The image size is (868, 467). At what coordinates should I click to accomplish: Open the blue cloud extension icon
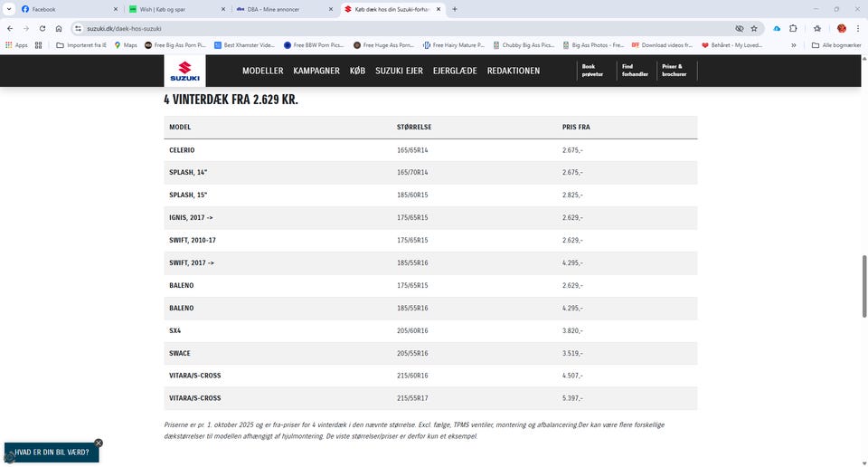click(x=777, y=28)
